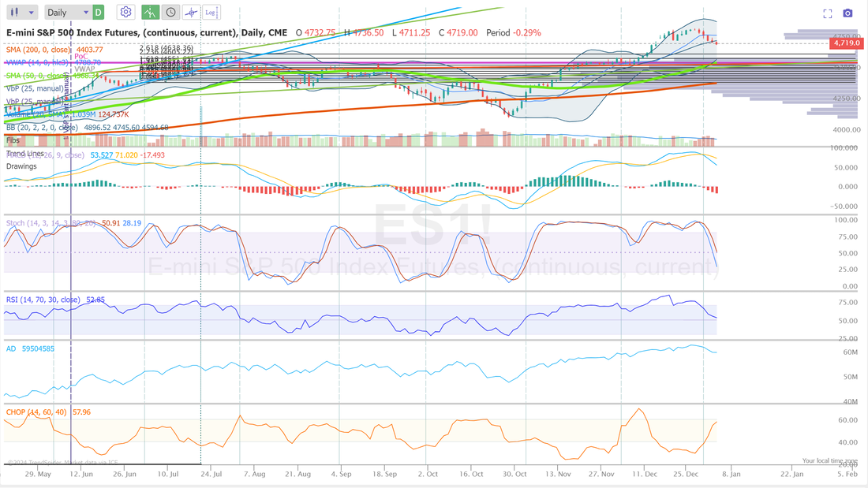This screenshot has width=868, height=488.
Task: Open the Trend Lines legend entry
Action: [x=25, y=153]
